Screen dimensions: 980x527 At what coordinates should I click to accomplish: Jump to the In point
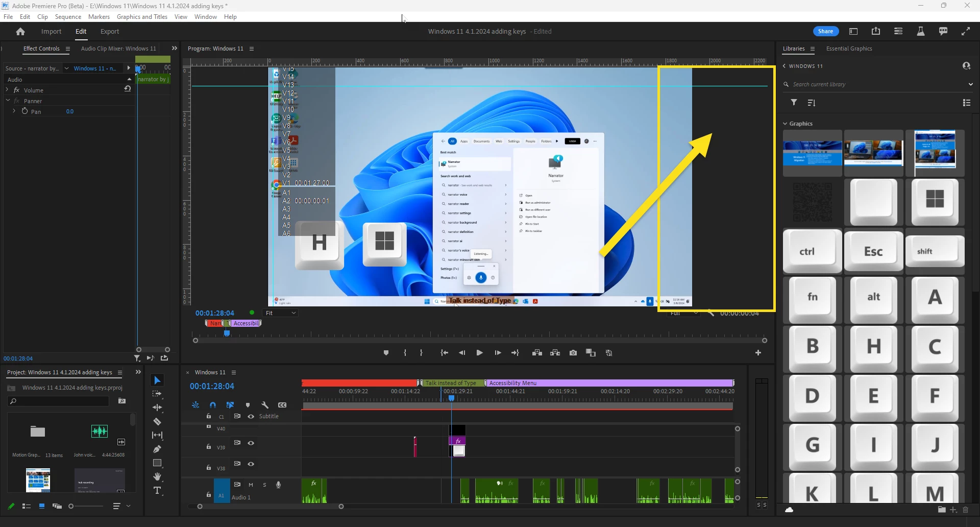point(445,353)
